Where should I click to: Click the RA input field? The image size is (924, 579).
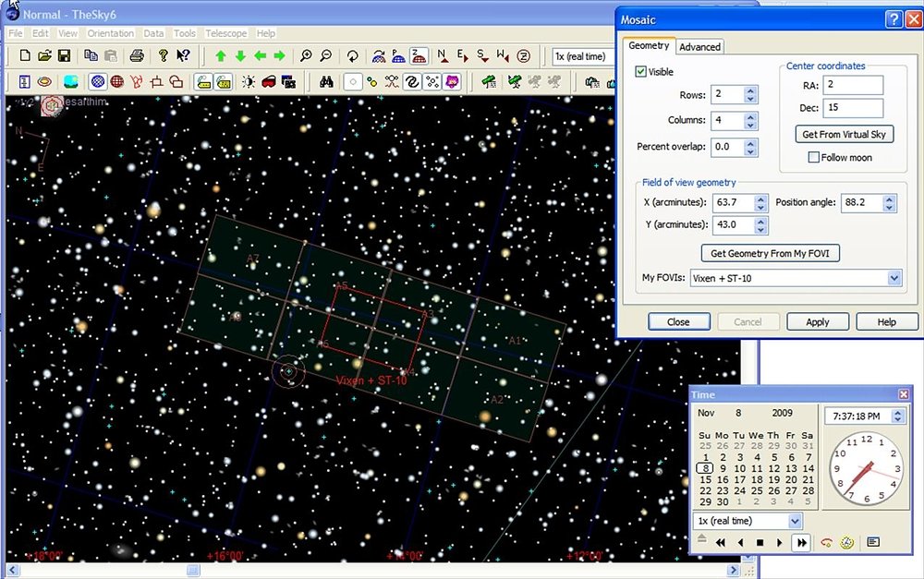coord(853,86)
